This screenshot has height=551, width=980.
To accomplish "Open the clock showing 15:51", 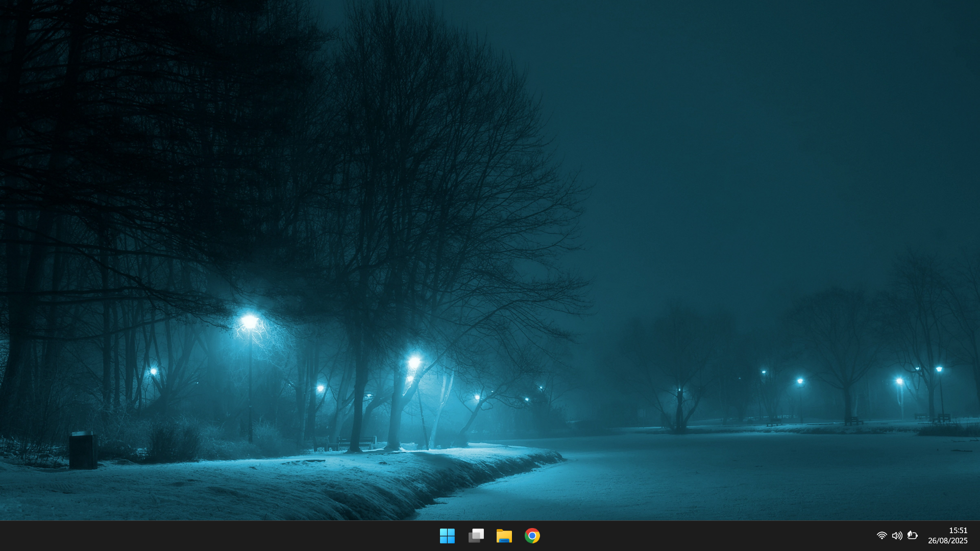I will tap(958, 531).
